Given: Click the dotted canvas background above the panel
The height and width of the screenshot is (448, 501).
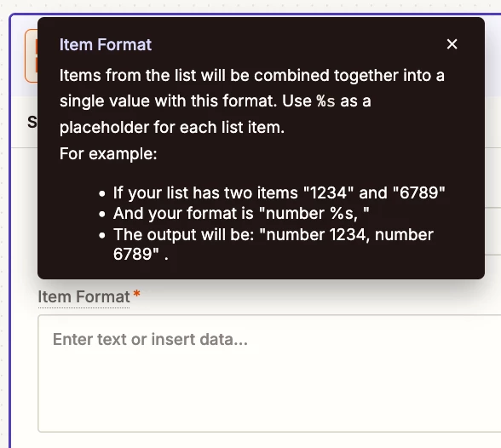Looking at the screenshot, I should click(x=250, y=6).
